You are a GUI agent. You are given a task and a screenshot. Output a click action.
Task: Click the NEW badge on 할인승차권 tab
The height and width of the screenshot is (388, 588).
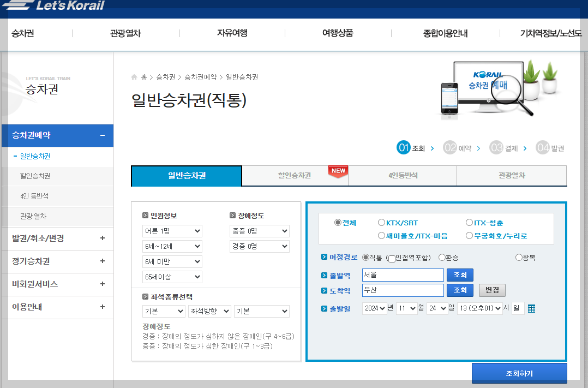pos(338,171)
